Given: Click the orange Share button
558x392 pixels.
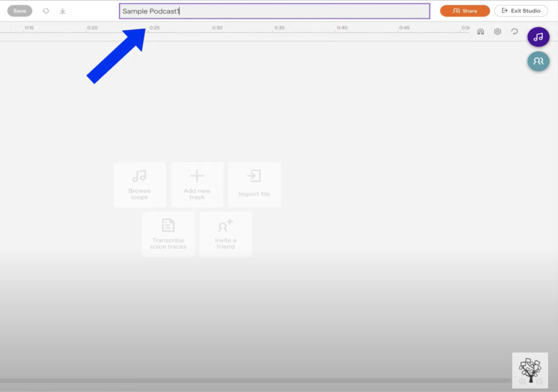Looking at the screenshot, I should (x=465, y=11).
